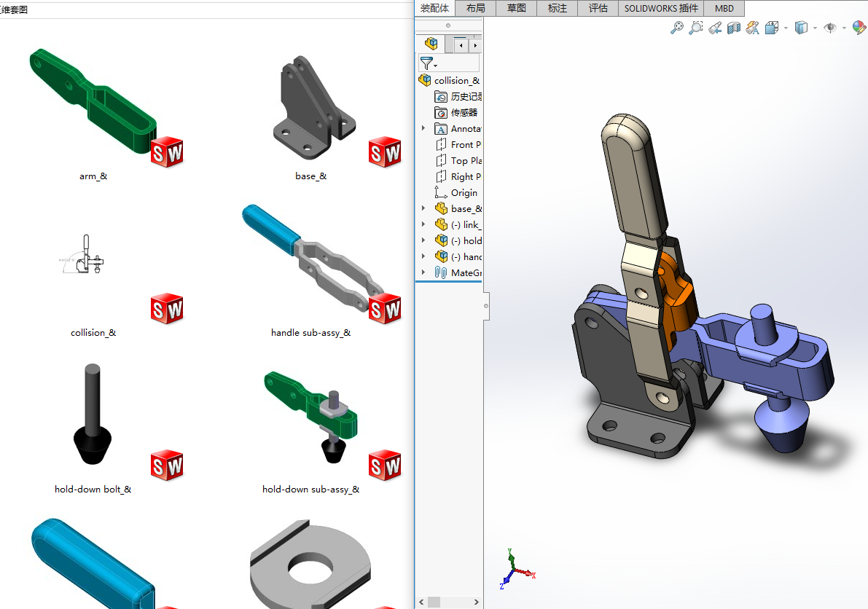The width and height of the screenshot is (868, 609).
Task: Expand the MateGroup tree node
Action: [423, 272]
